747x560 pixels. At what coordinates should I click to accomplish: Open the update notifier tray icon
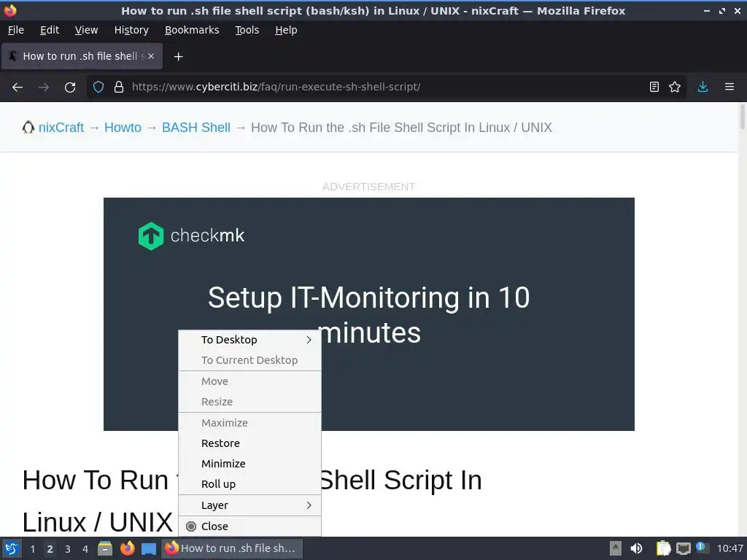(701, 548)
